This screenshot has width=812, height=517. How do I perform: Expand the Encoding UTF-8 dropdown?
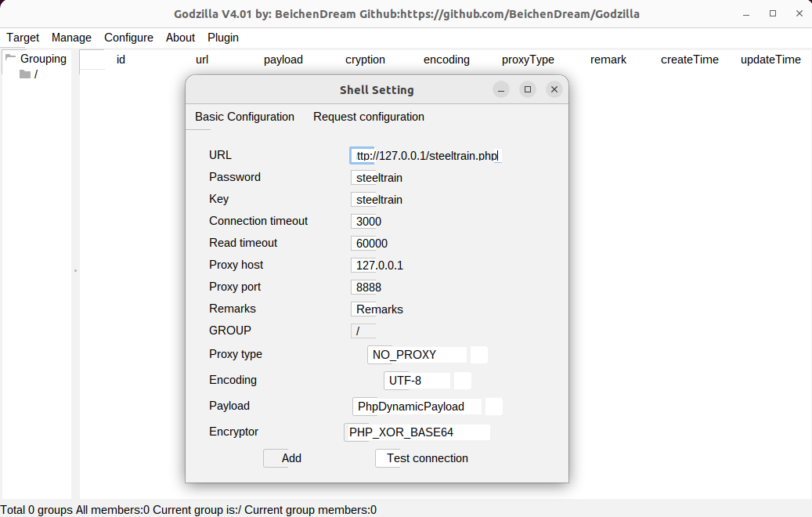tap(463, 381)
